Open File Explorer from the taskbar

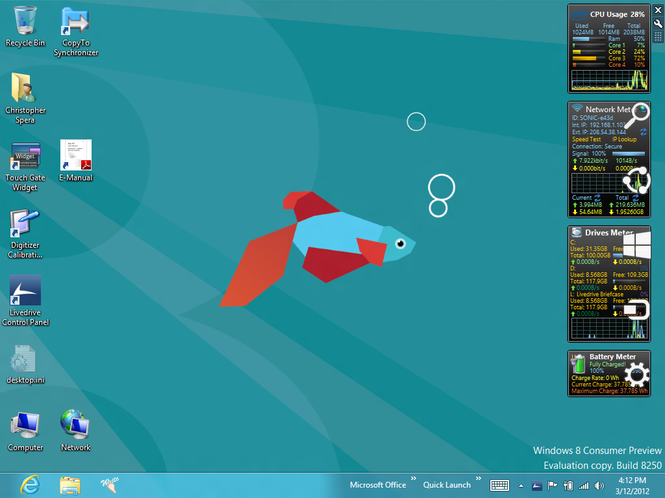pyautogui.click(x=70, y=485)
